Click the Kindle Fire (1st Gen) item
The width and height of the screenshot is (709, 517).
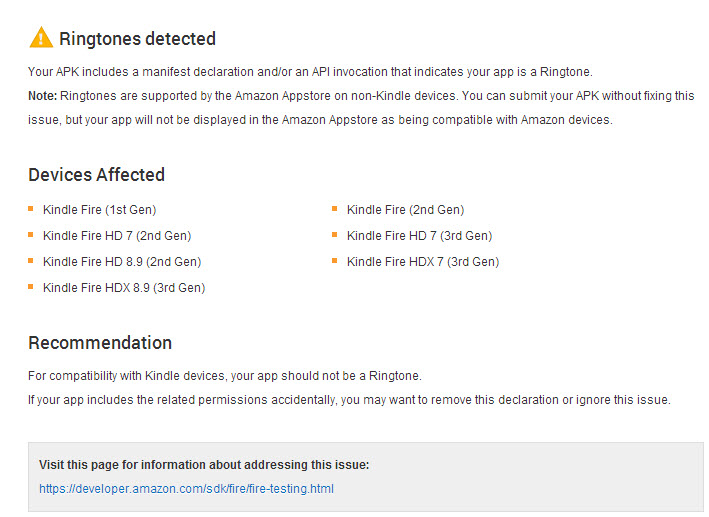[99, 210]
